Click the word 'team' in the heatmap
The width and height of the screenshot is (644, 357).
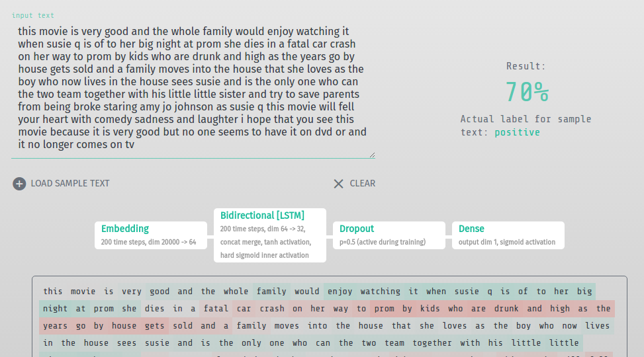tap(394, 343)
